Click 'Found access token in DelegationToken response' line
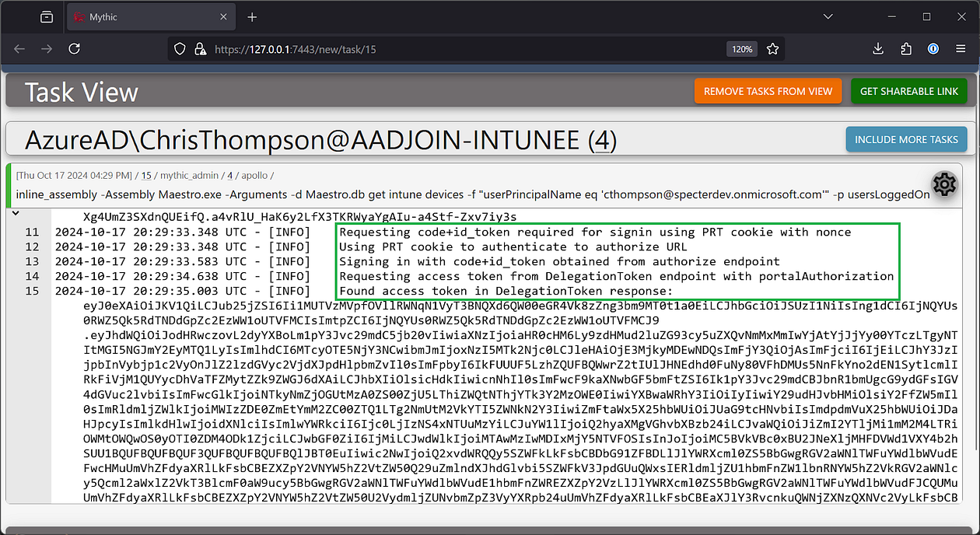 coord(506,291)
